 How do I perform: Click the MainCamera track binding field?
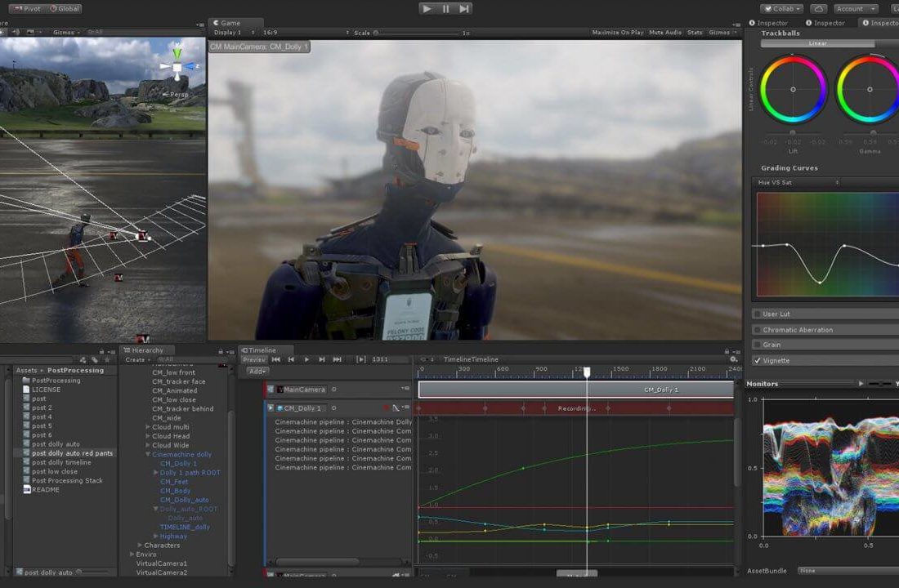click(302, 390)
